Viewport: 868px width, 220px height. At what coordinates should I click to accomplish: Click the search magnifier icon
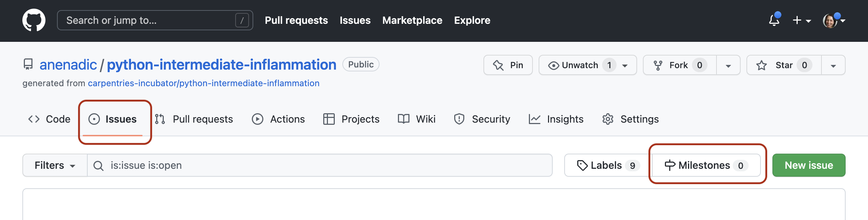point(98,166)
